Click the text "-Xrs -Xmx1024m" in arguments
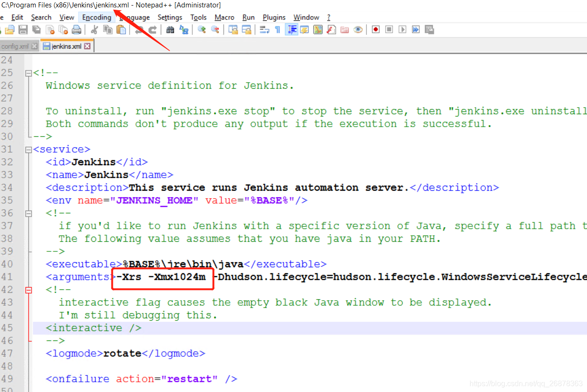The image size is (587, 392). [x=161, y=277]
